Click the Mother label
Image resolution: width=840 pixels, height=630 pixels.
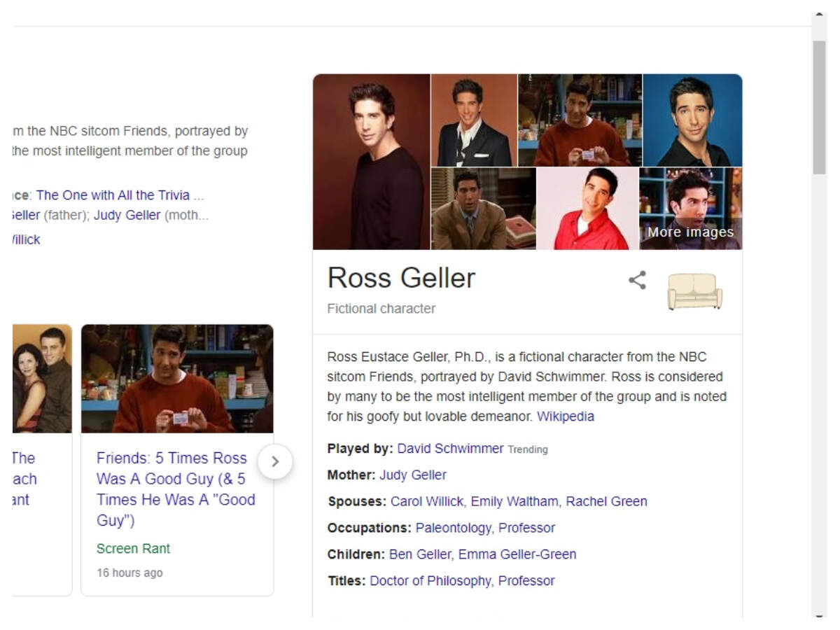tap(351, 475)
